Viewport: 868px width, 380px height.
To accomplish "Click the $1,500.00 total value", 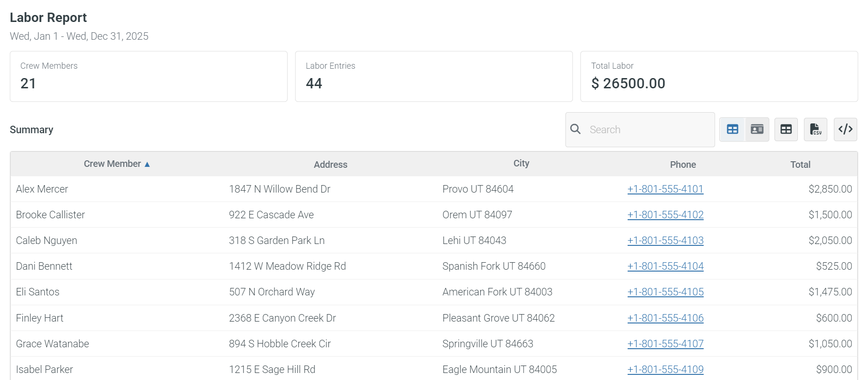I will tap(830, 215).
